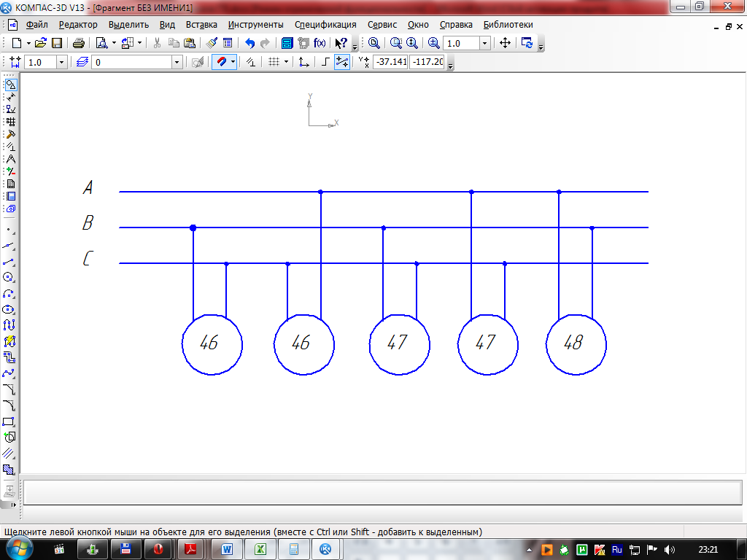The image size is (747, 560).
Task: Pick the Line segment tool in the left toolbar
Action: pos(9,262)
